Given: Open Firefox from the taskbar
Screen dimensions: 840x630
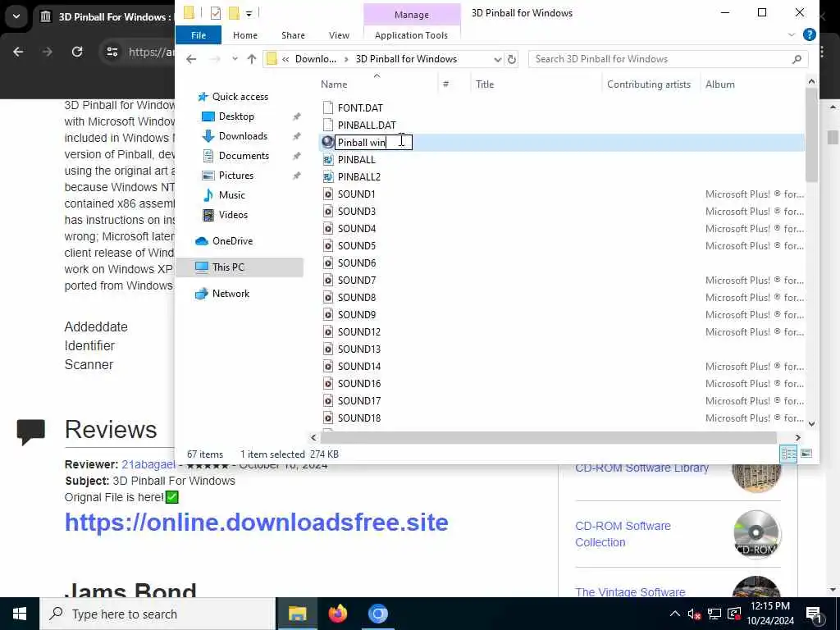Looking at the screenshot, I should [337, 614].
